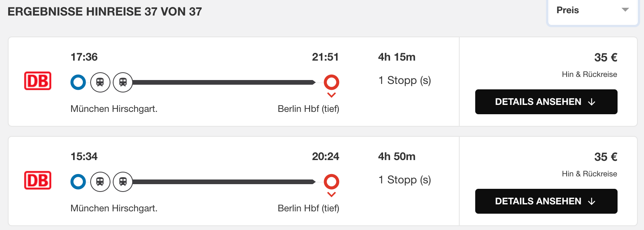
Task: Select the second train icon in the 17:36 trip
Action: (123, 82)
